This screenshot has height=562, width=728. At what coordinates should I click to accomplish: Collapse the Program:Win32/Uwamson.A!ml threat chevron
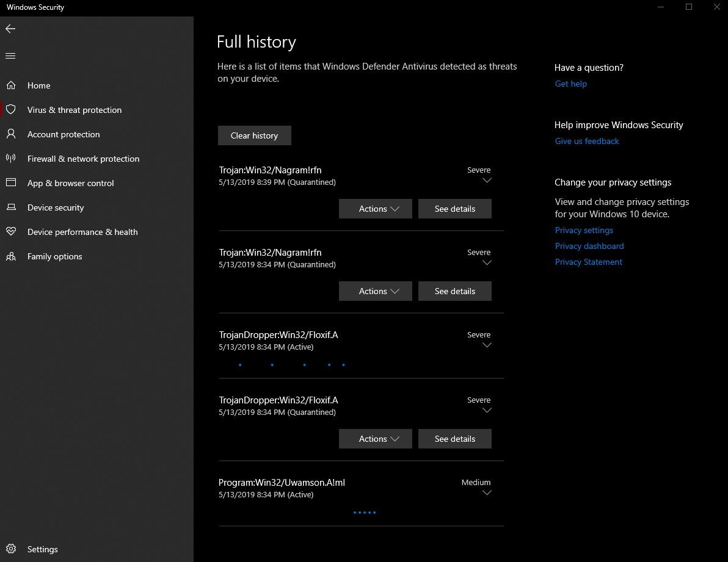[x=487, y=493]
